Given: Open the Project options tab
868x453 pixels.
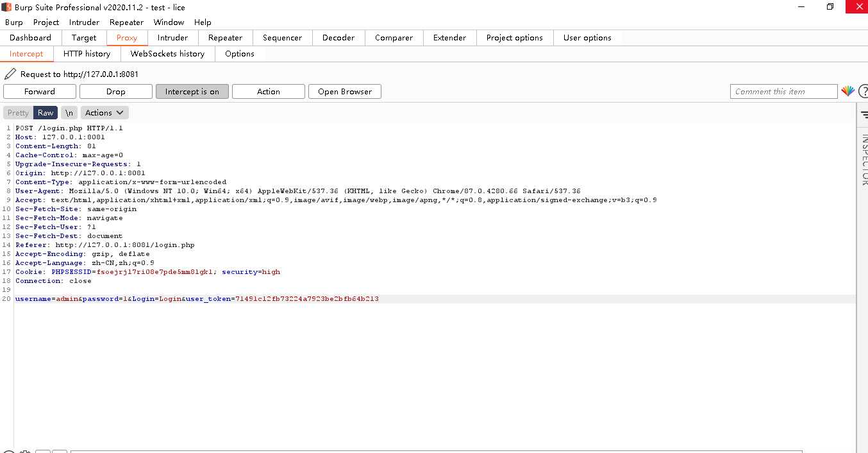Looking at the screenshot, I should pyautogui.click(x=515, y=38).
